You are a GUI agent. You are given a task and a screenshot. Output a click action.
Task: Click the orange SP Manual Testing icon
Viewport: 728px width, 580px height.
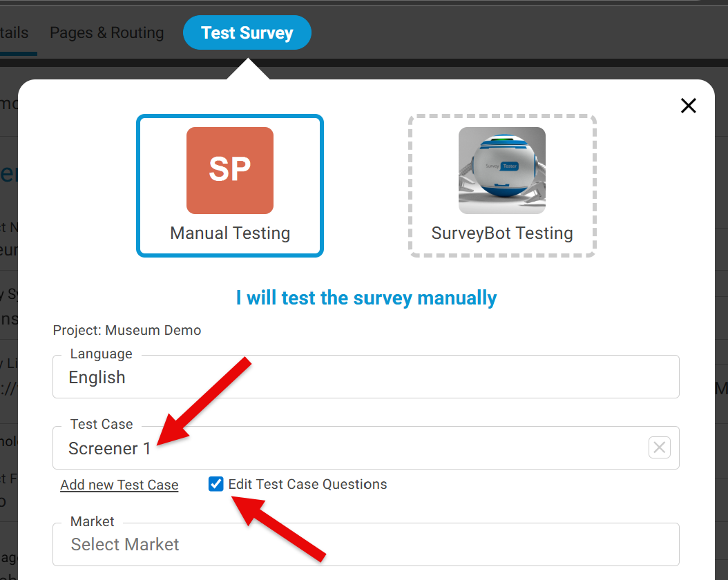pos(229,171)
